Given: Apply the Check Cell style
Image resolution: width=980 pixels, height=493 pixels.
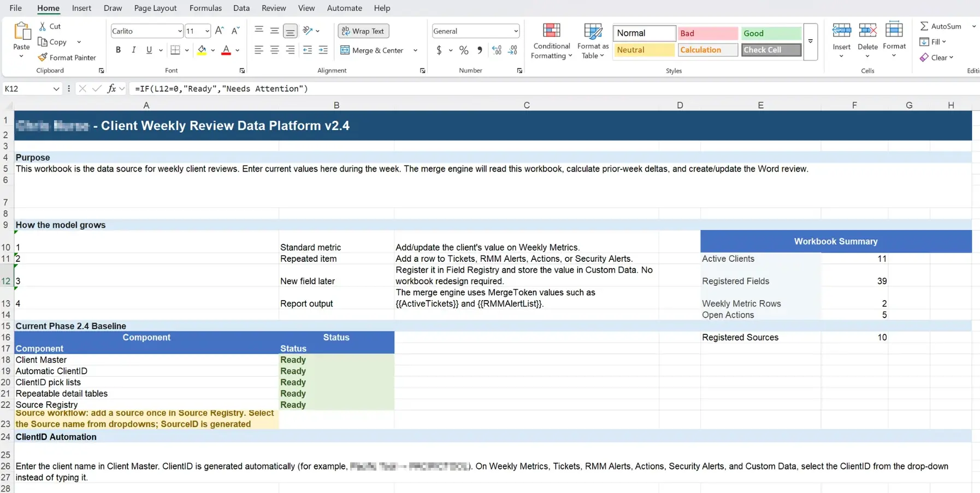Looking at the screenshot, I should (x=771, y=50).
